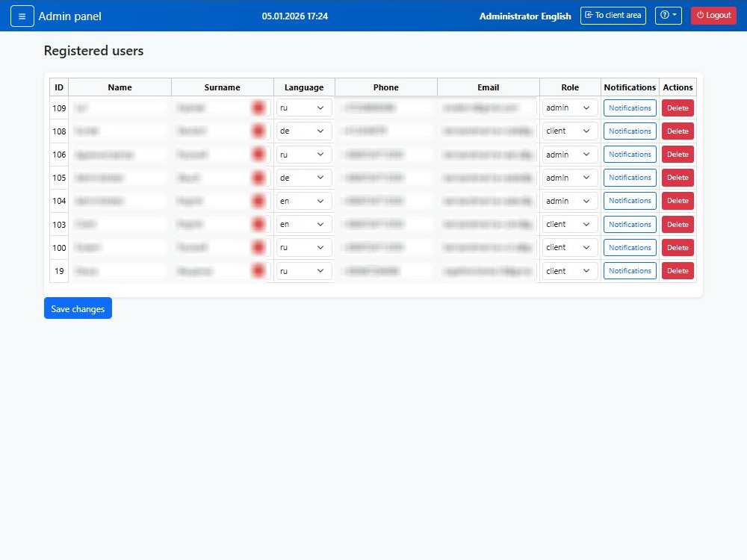Delete user with ID 104

[x=678, y=200]
